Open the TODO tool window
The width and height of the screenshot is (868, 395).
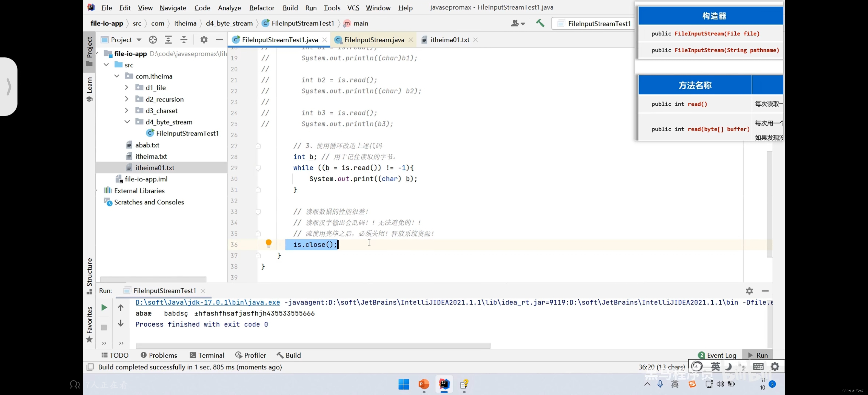pos(115,355)
